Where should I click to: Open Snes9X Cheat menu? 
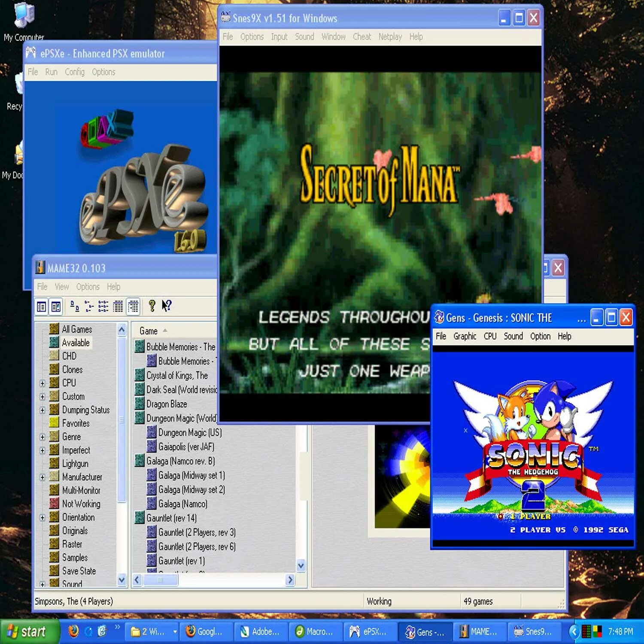tap(362, 36)
